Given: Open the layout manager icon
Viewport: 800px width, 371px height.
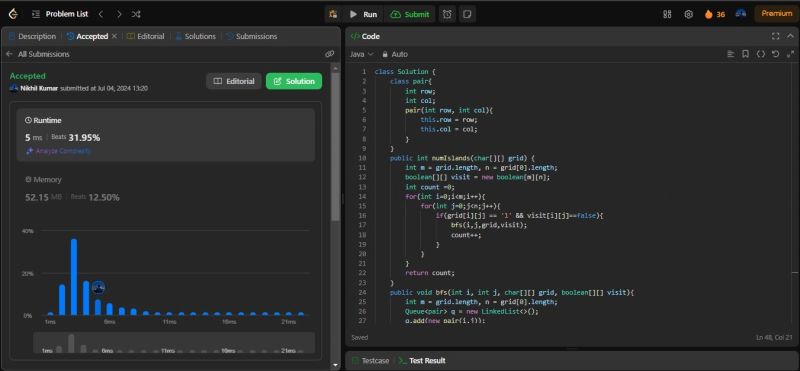Looking at the screenshot, I should [x=667, y=14].
